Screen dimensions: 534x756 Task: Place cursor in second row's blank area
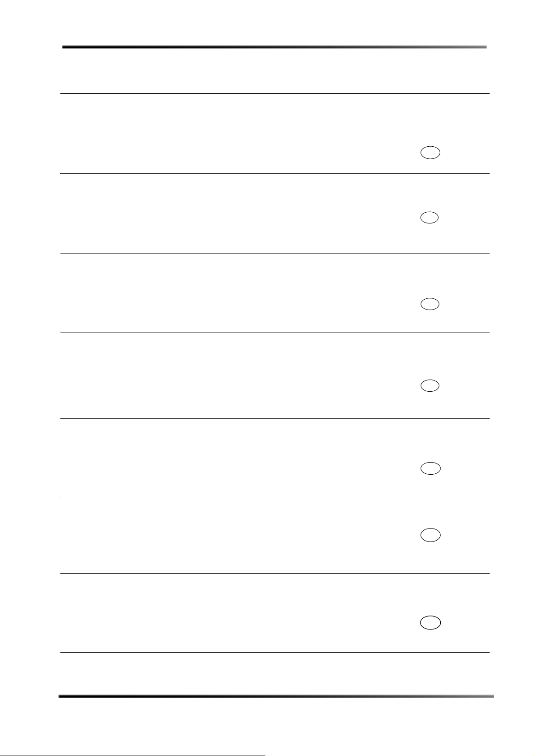coord(224,213)
